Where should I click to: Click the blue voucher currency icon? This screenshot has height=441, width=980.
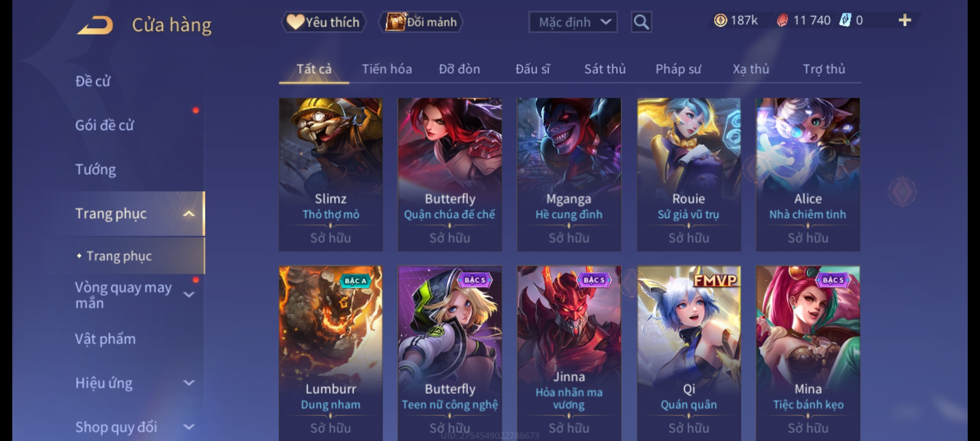click(x=845, y=20)
